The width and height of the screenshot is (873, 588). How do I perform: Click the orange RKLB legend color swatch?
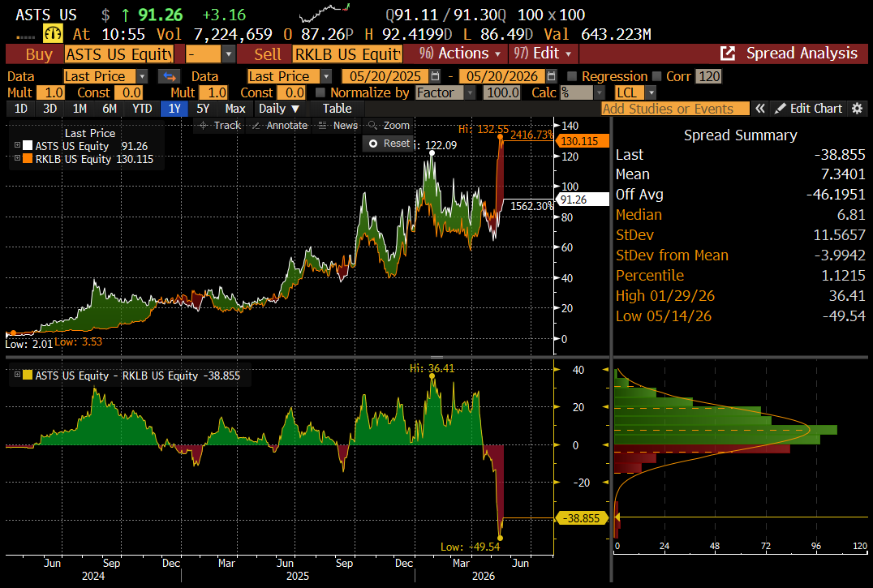28,159
